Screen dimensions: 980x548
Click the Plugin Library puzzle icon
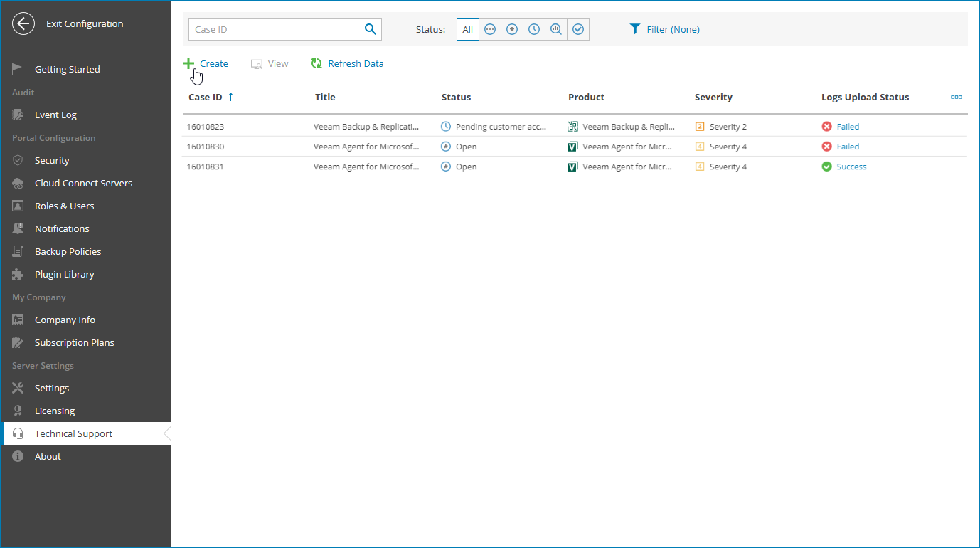point(18,274)
